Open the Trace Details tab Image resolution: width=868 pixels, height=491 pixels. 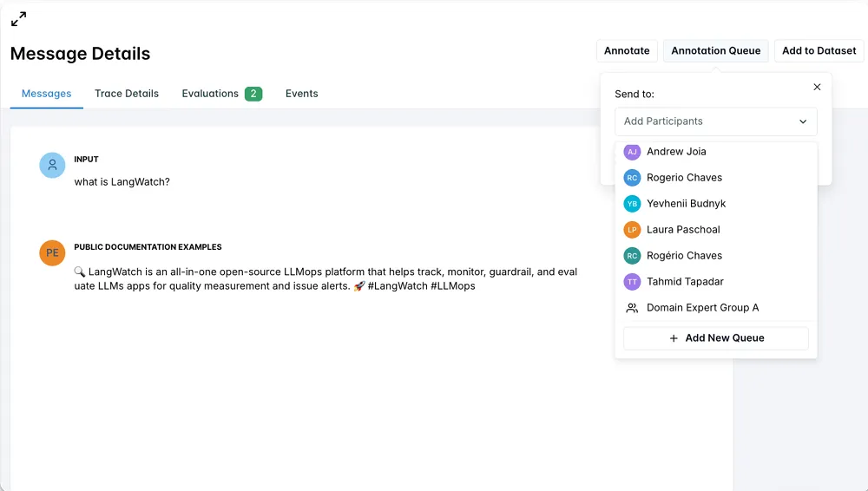point(127,94)
